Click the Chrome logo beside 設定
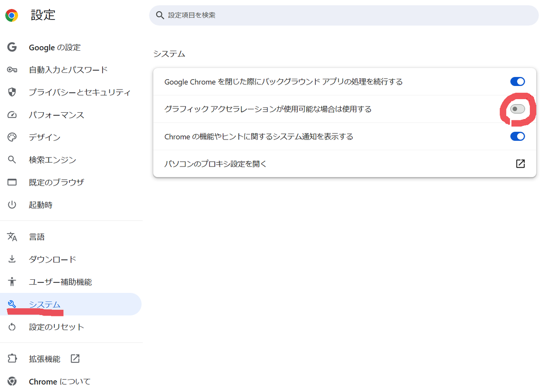Screen dimensions: 543x392 12,15
